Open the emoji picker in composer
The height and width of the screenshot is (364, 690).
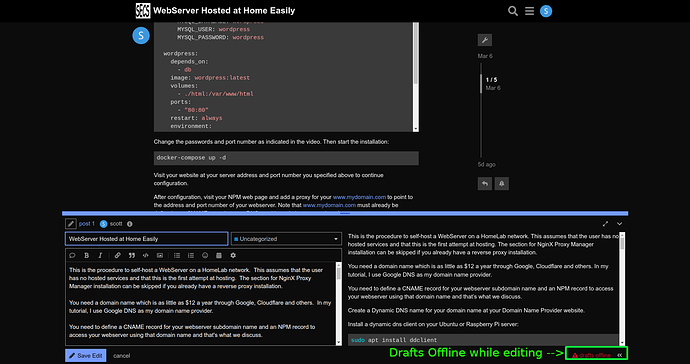(205, 255)
